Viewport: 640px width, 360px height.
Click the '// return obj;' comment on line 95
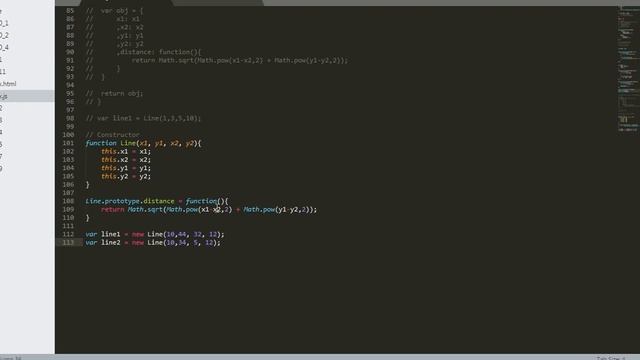114,93
